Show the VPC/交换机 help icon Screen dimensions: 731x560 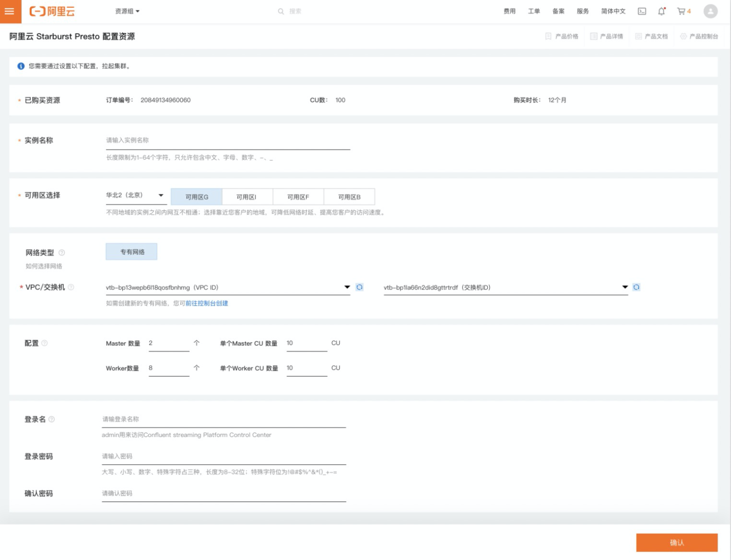click(71, 287)
